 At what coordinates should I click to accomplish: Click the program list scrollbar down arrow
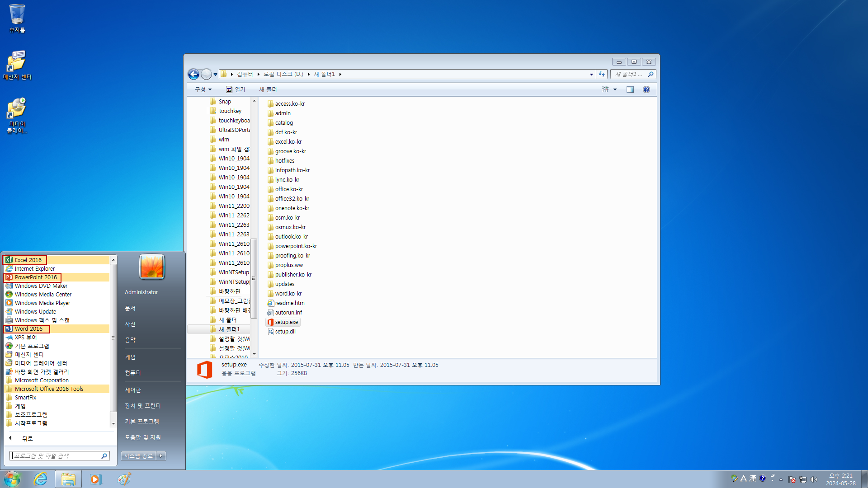pyautogui.click(x=113, y=423)
